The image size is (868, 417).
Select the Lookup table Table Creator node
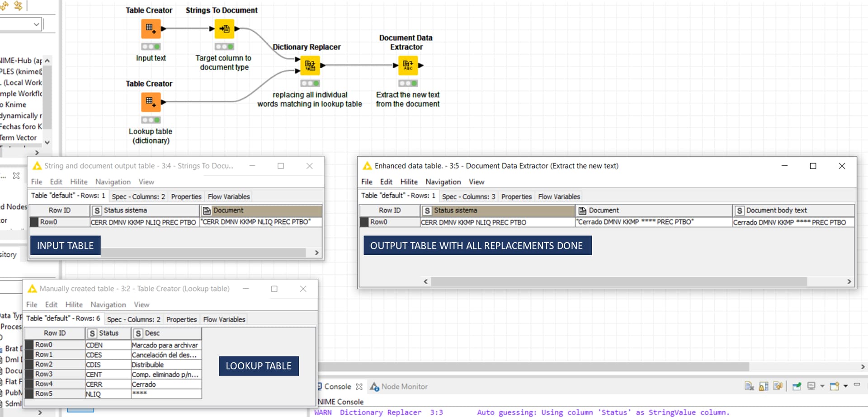click(x=151, y=102)
